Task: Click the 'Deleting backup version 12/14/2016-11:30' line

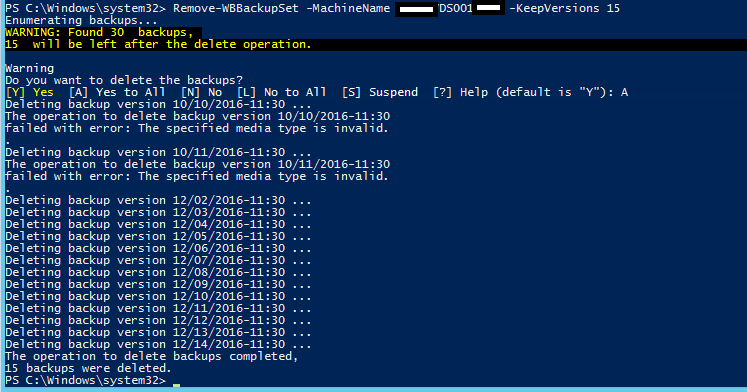Action: pyautogui.click(x=158, y=344)
